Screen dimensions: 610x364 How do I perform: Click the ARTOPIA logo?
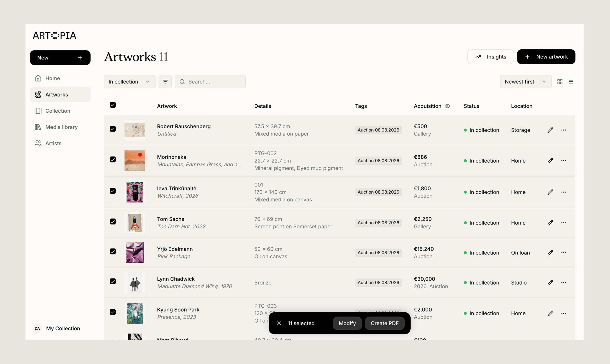point(54,35)
